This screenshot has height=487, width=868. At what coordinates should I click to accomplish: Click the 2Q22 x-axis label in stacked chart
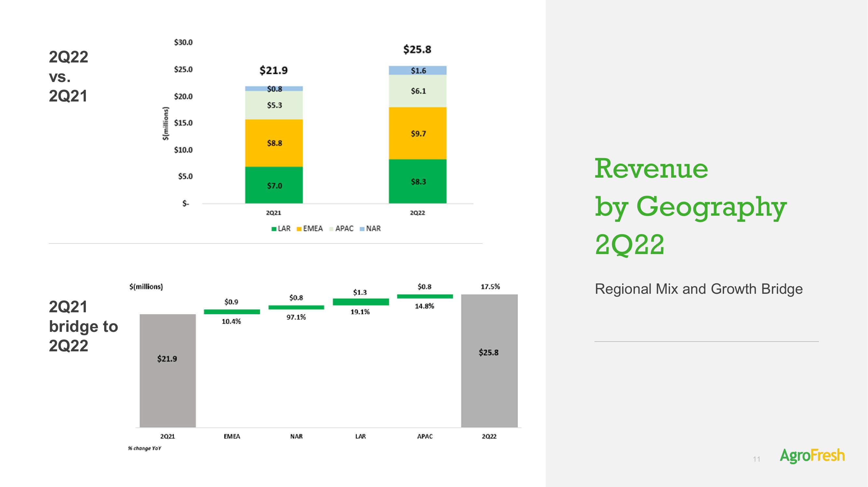(x=417, y=213)
